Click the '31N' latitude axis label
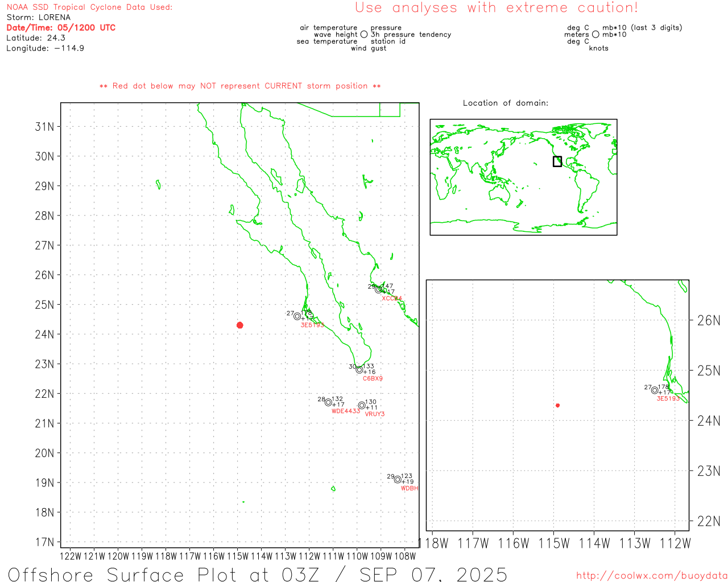The image size is (728, 582). [x=45, y=126]
